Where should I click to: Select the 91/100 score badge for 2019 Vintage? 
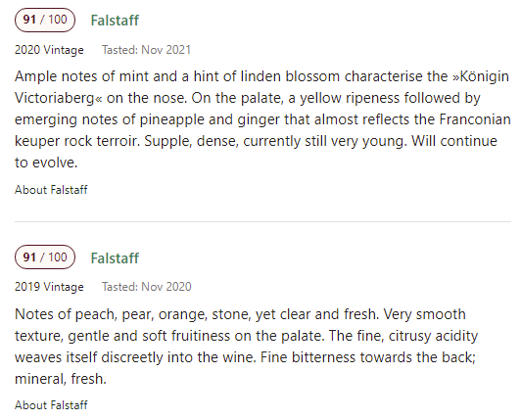pos(45,257)
